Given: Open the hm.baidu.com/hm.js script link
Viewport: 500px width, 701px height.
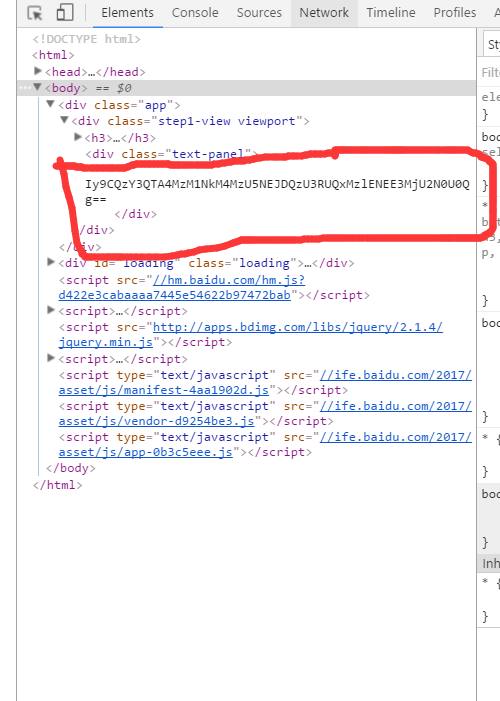Looking at the screenshot, I should pyautogui.click(x=182, y=287).
